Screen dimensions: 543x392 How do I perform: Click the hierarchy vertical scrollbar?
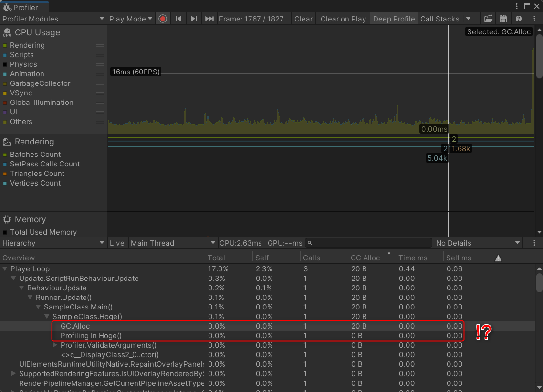tap(539, 283)
